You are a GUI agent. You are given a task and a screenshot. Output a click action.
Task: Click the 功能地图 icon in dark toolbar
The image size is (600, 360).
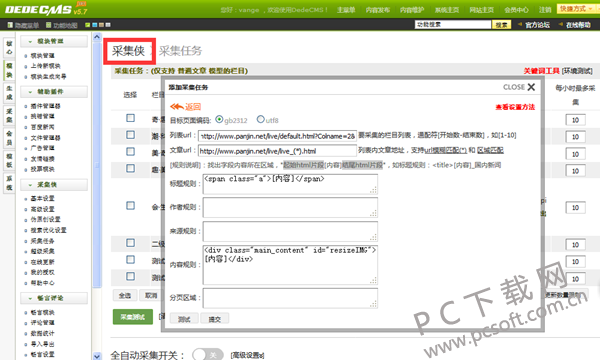pyautogui.click(x=48, y=25)
